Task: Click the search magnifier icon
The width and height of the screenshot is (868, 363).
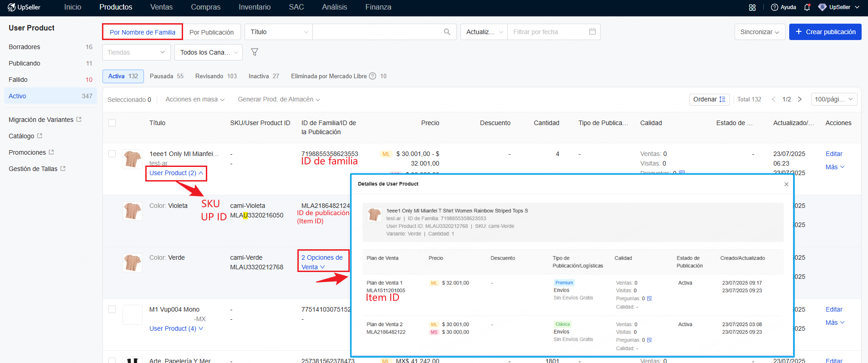Action: (x=447, y=32)
